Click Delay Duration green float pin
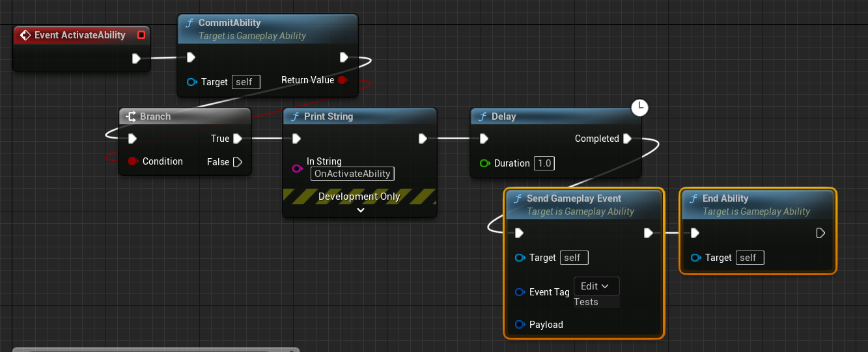Image resolution: width=868 pixels, height=352 pixels. point(484,163)
